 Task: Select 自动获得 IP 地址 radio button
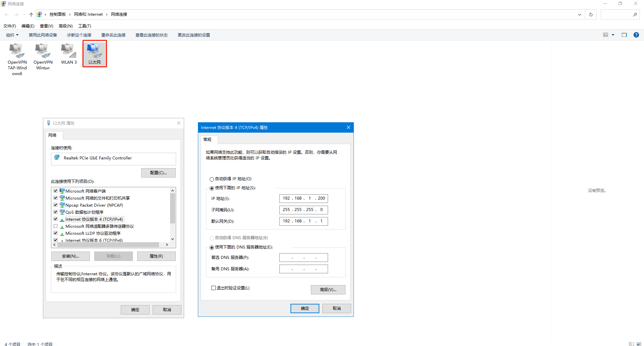click(212, 179)
